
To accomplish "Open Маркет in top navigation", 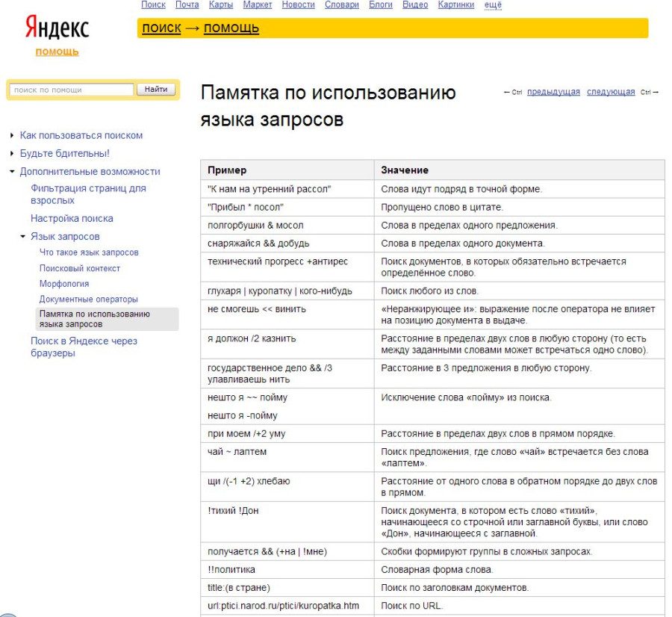I will (x=258, y=4).
